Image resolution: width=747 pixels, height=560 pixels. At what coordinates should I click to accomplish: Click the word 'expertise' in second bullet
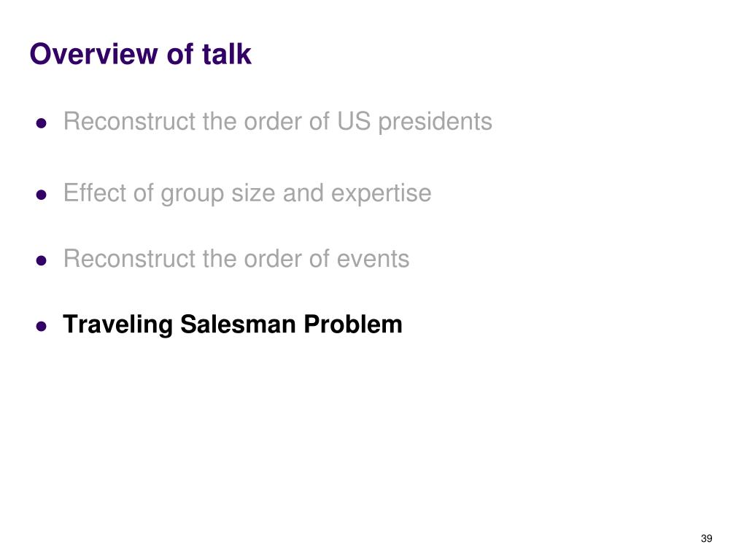[x=381, y=194]
